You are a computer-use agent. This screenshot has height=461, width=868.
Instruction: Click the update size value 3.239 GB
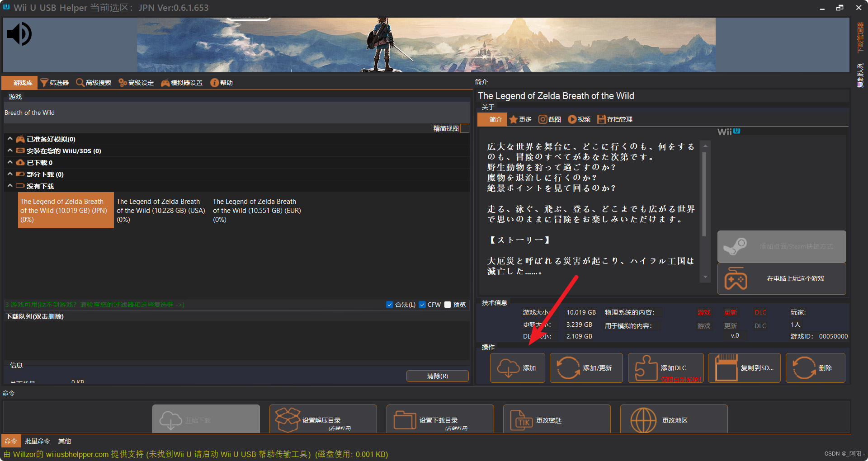(x=579, y=325)
